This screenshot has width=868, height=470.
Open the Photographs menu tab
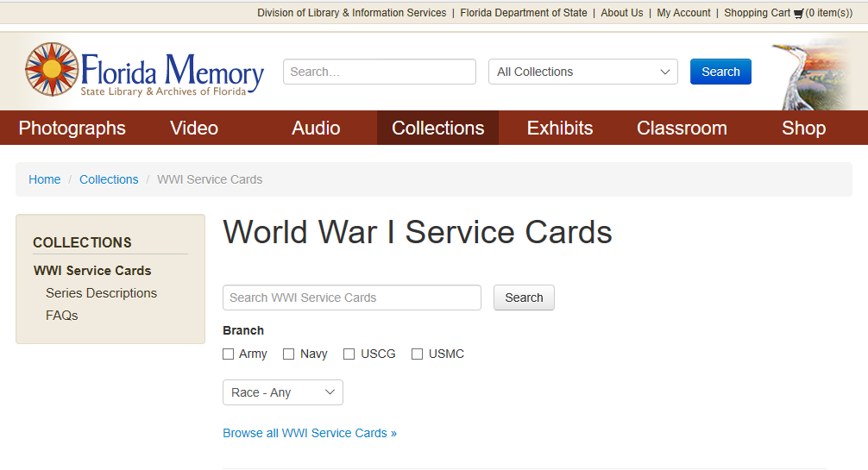point(72,128)
